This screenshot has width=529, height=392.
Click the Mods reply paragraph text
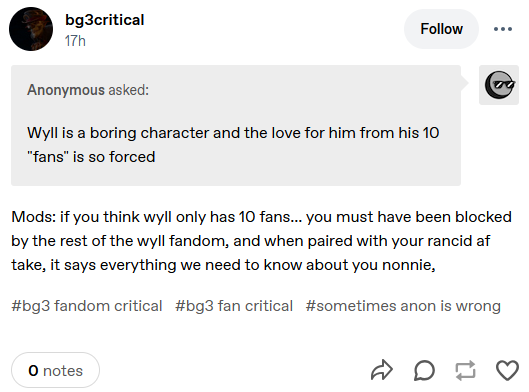[261, 241]
